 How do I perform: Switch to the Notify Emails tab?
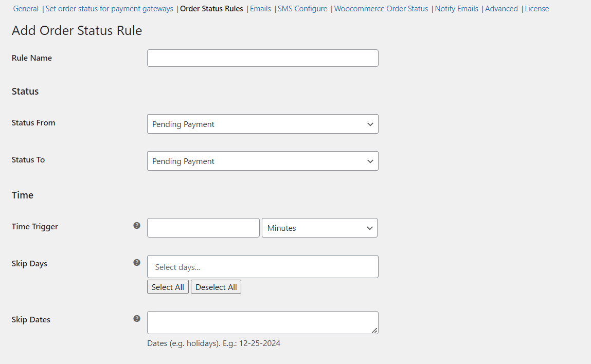(x=456, y=9)
